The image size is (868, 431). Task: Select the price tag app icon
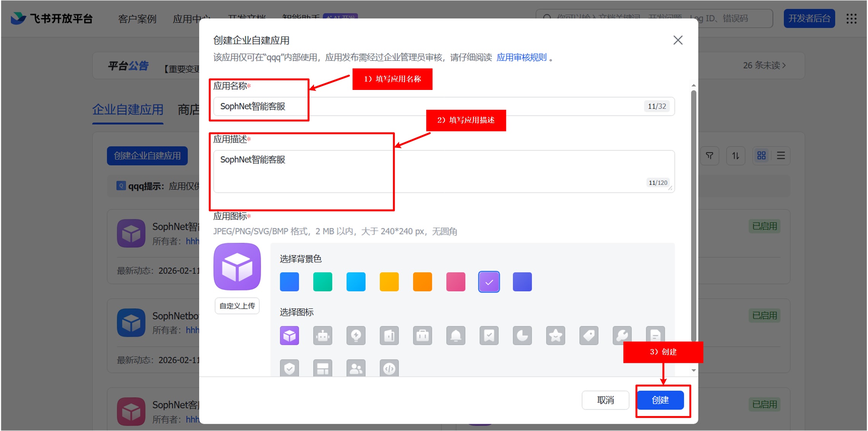pos(589,336)
